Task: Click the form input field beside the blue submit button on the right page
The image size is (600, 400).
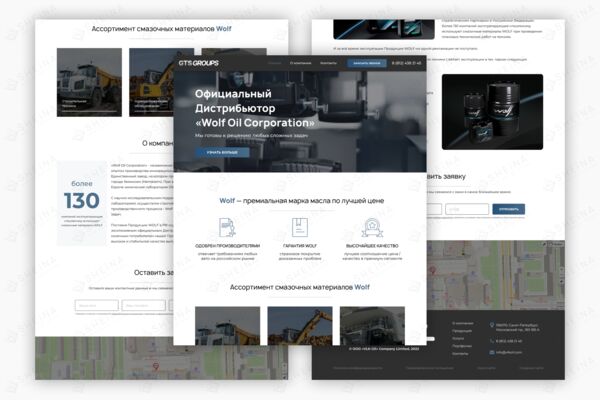Action: (x=467, y=209)
